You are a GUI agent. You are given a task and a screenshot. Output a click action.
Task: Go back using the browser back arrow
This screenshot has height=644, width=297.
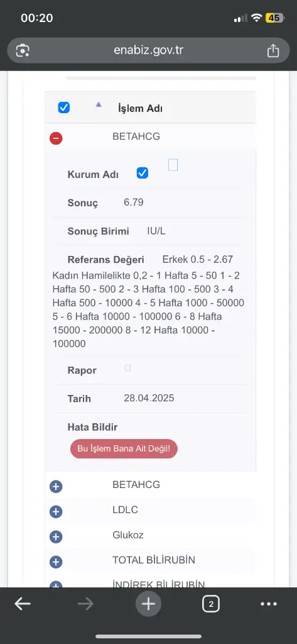[x=23, y=604]
